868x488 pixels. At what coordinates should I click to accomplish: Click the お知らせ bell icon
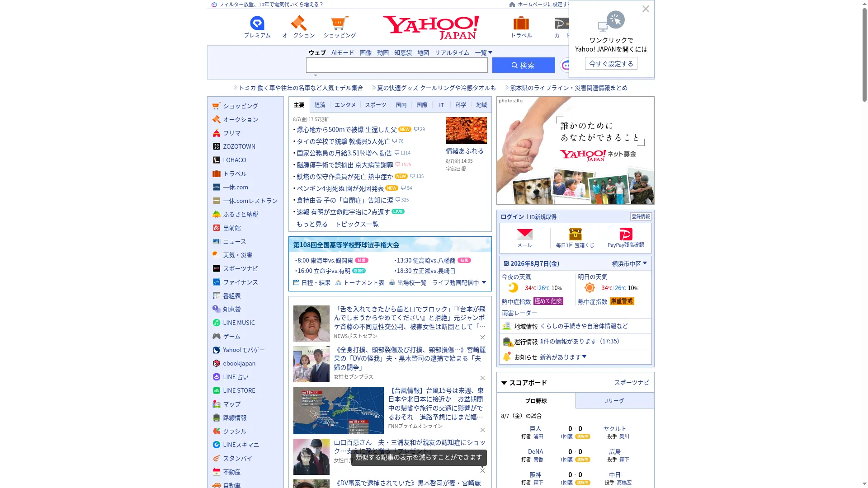[507, 357]
